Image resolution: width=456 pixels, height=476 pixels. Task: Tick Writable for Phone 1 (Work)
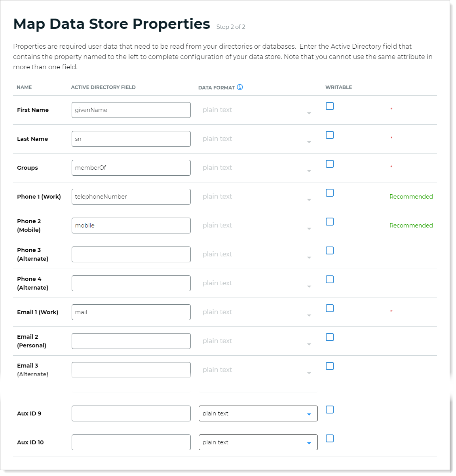tap(330, 193)
